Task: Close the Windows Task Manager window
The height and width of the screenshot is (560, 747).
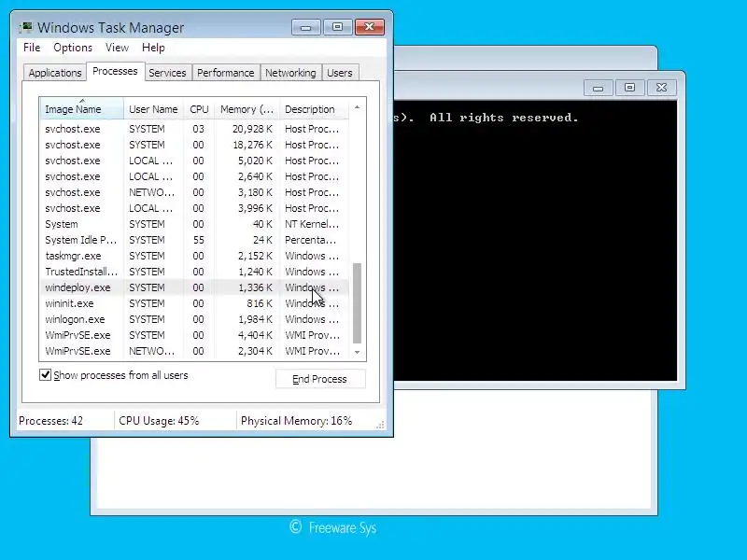Action: pos(369,27)
